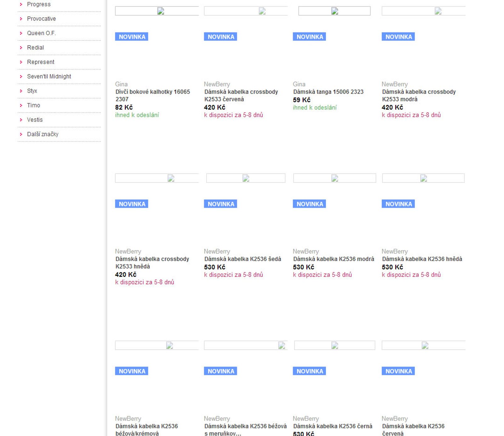Open the Provocative brand category
Image resolution: width=504 pixels, height=436 pixels.
point(41,19)
